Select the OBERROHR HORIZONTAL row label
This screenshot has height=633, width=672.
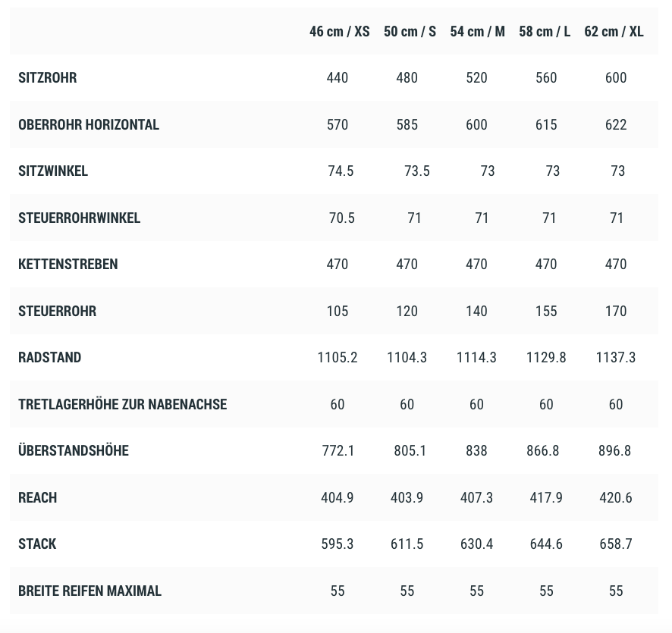pos(89,125)
